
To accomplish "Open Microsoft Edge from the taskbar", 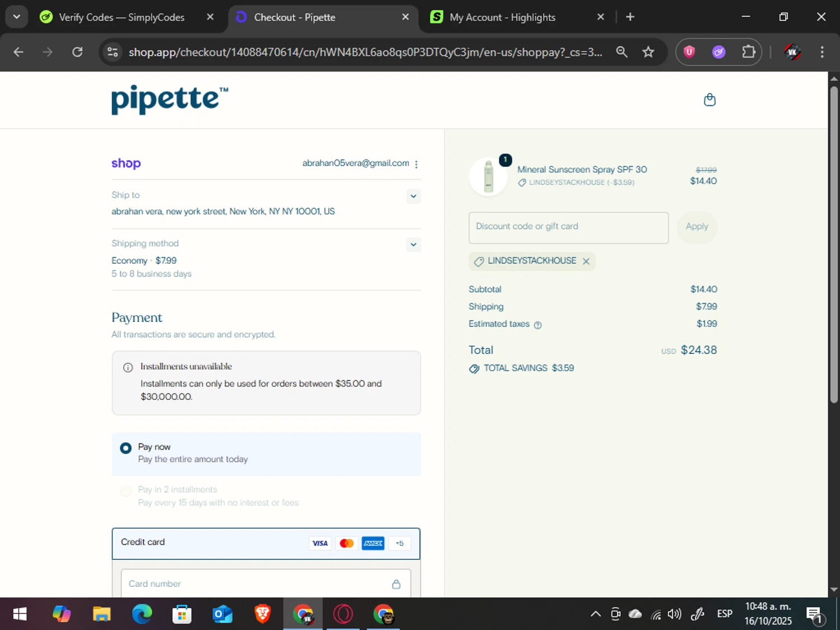I will pyautogui.click(x=142, y=614).
